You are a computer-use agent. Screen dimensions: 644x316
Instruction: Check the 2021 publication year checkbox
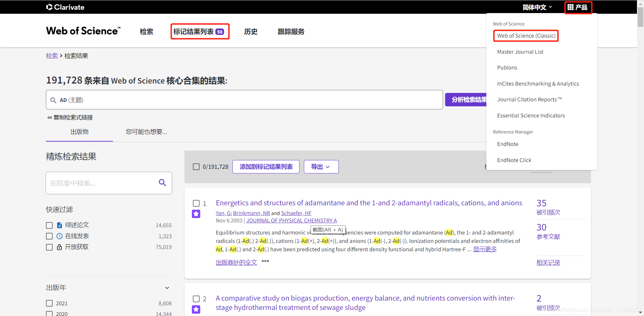tap(49, 303)
